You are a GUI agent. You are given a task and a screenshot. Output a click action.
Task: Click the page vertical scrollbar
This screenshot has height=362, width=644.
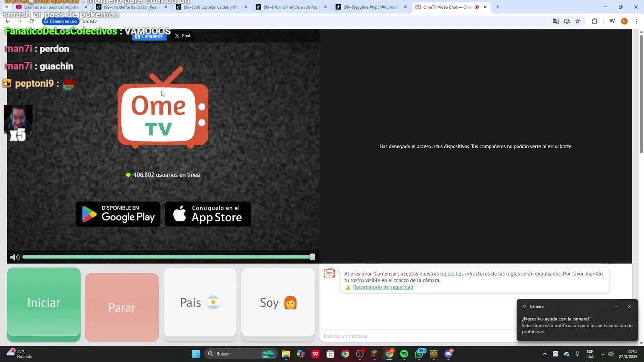click(641, 94)
